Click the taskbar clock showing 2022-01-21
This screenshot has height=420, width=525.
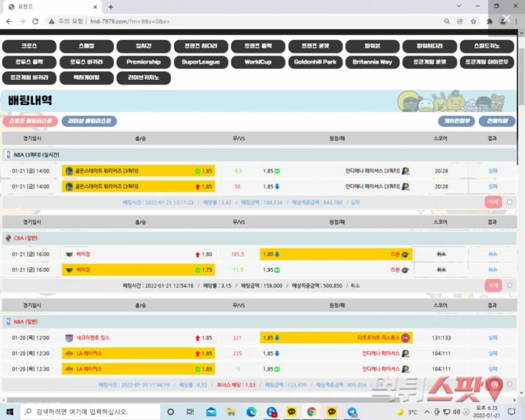[x=487, y=412]
